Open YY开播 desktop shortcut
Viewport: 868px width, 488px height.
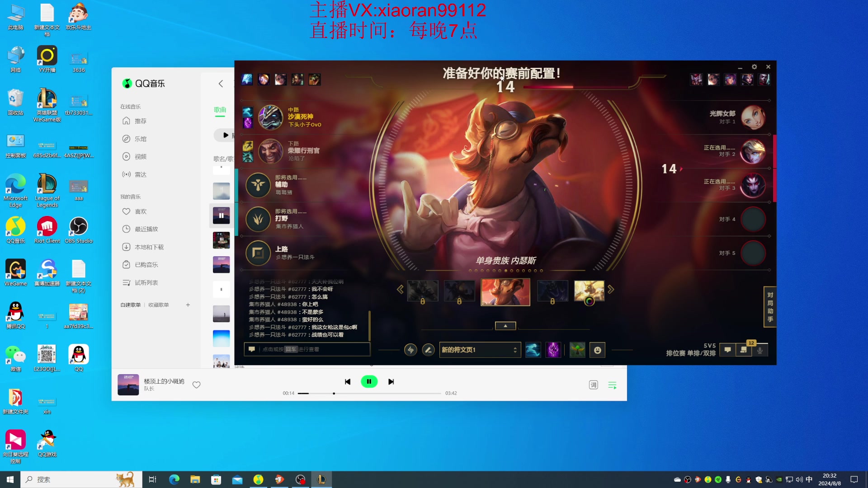click(47, 59)
